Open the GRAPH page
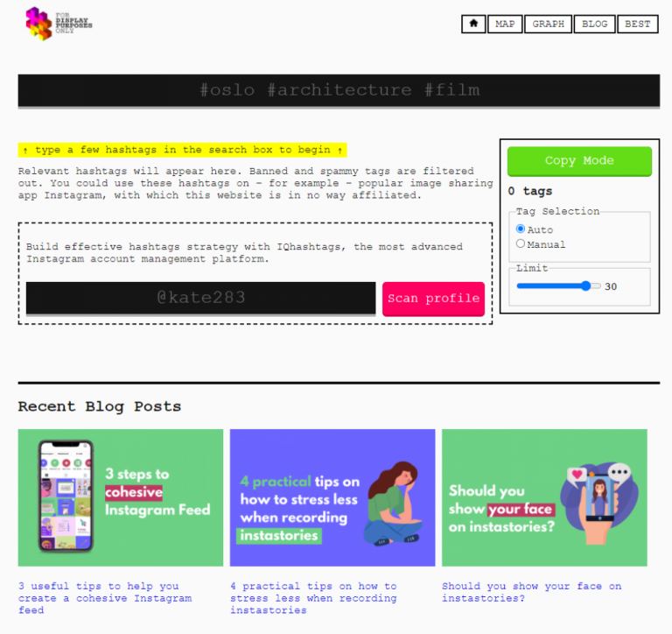This screenshot has height=634, width=672. (x=549, y=25)
